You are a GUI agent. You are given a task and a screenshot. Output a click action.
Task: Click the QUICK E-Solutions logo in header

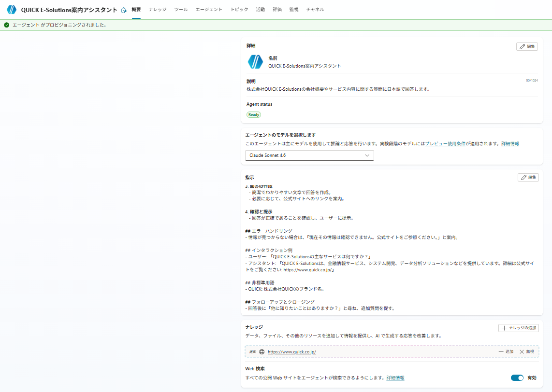(x=12, y=10)
